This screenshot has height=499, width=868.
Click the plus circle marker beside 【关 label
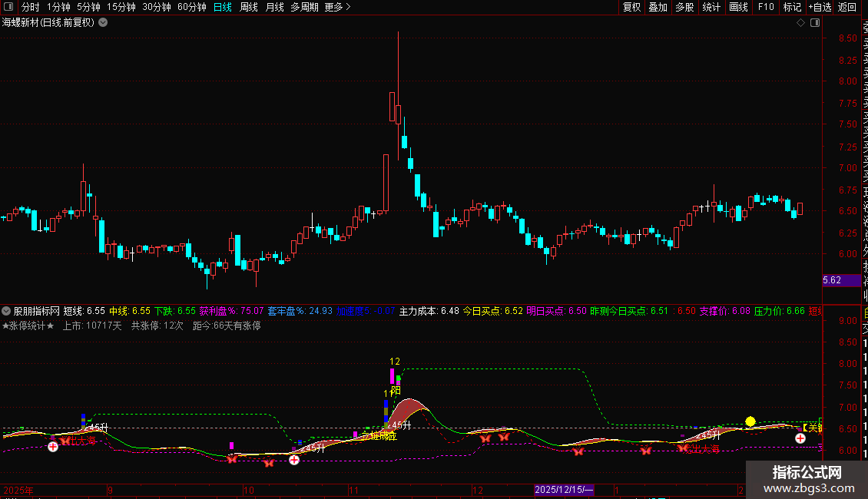click(x=800, y=438)
